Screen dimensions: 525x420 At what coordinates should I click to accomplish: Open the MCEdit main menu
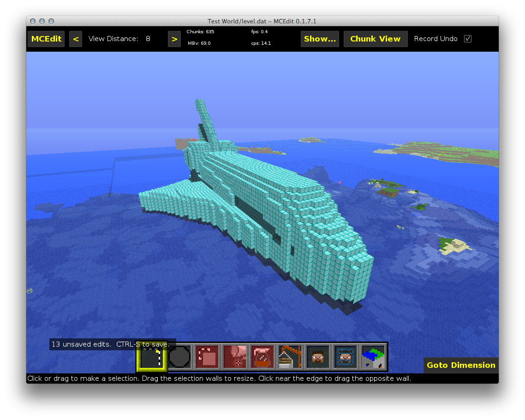coord(46,39)
